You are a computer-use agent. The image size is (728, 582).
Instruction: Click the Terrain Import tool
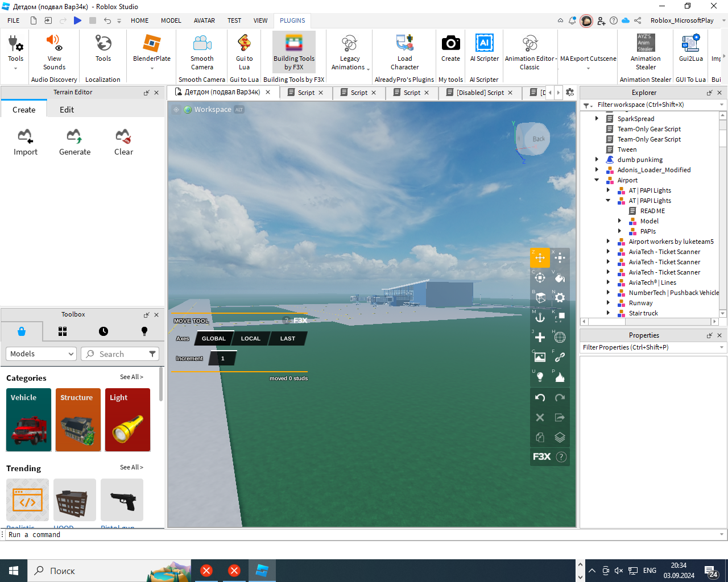click(25, 142)
